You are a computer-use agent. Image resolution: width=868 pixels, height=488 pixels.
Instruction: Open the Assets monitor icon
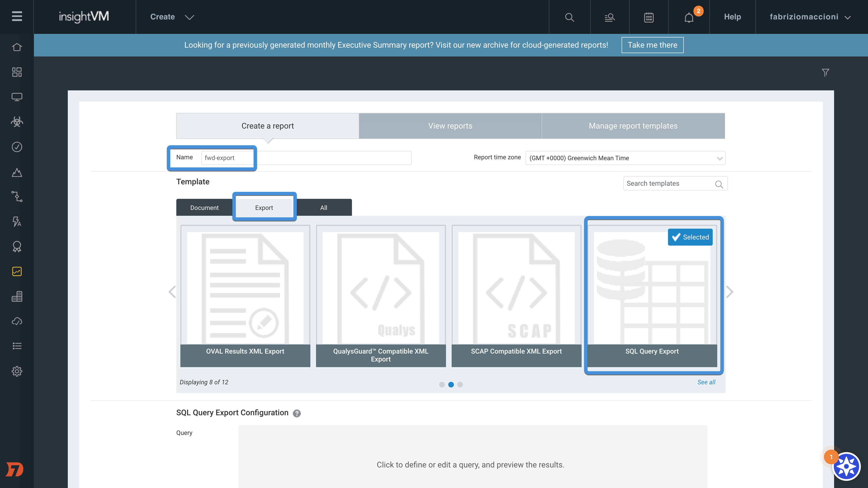pyautogui.click(x=17, y=97)
